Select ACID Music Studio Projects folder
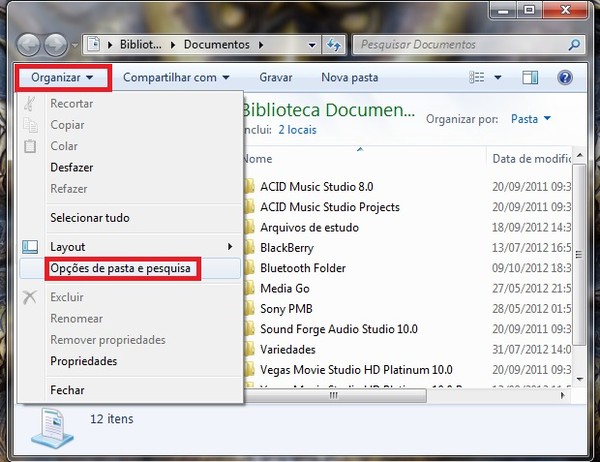The width and height of the screenshot is (600, 462). pyautogui.click(x=329, y=207)
